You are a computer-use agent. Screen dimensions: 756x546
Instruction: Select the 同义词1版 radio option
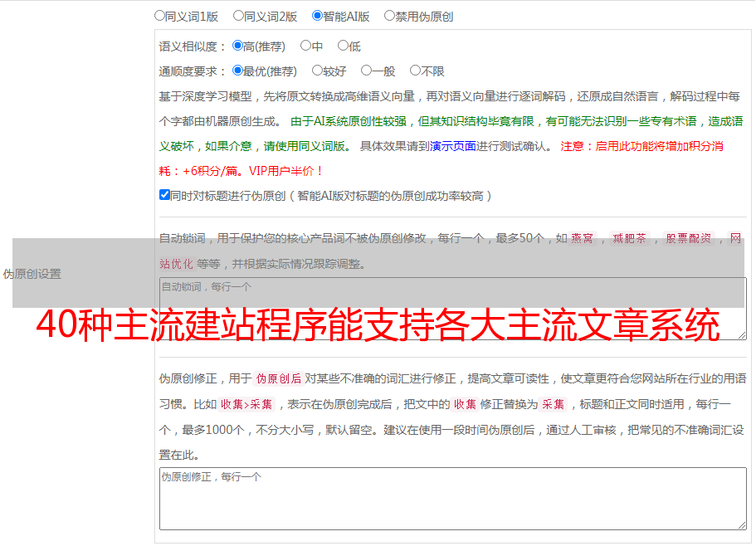(x=159, y=16)
